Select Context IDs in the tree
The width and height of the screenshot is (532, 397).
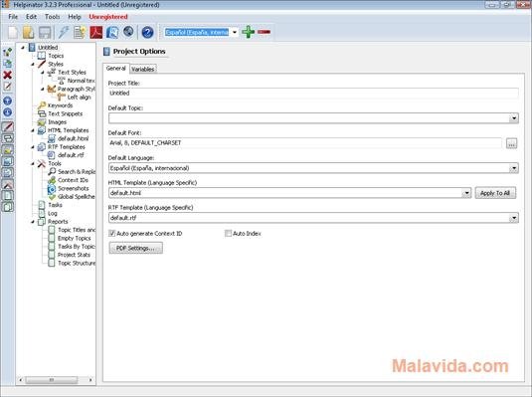coord(73,180)
